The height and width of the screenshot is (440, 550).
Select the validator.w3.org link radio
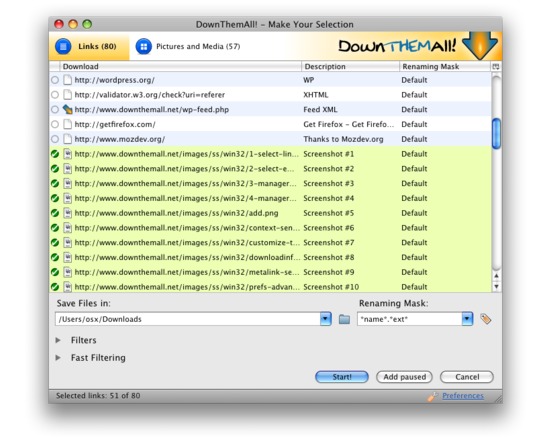click(55, 95)
